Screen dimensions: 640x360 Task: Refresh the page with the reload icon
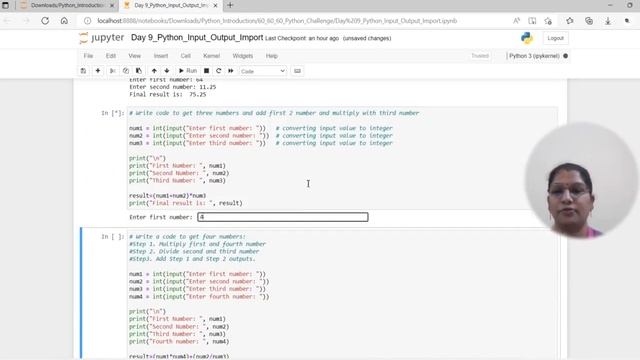pyautogui.click(x=45, y=21)
